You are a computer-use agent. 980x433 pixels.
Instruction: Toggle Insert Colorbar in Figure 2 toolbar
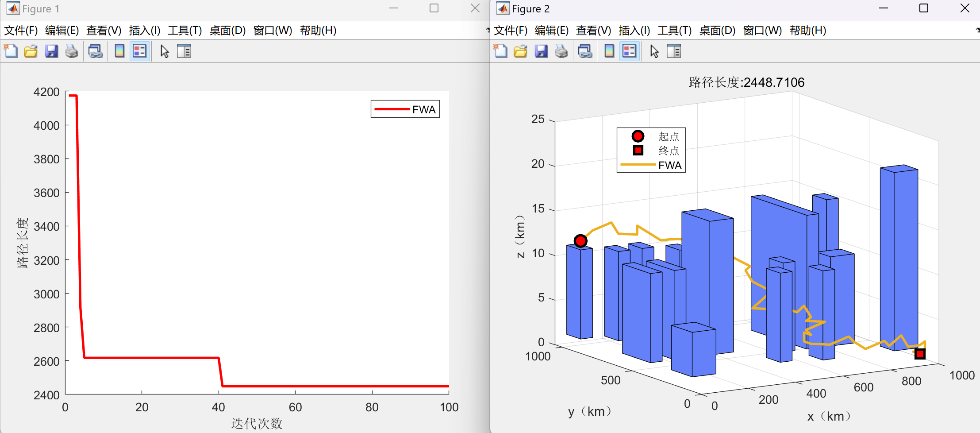coord(609,51)
